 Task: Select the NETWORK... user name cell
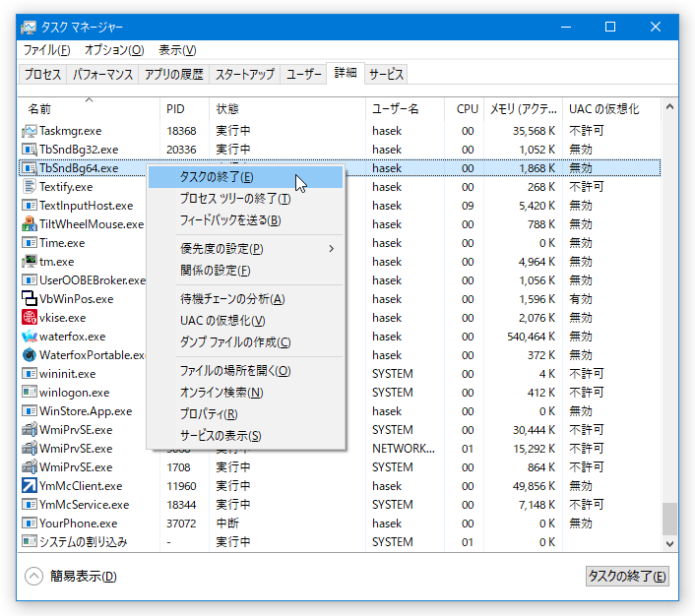pos(404,449)
